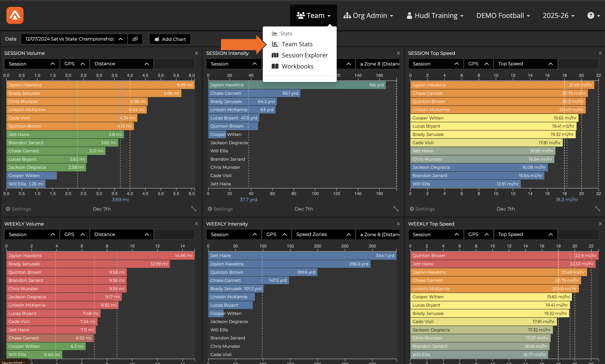This screenshot has height=364, width=605.
Task: Open Session dropdown in SESSION Volume chart
Action: (32, 64)
